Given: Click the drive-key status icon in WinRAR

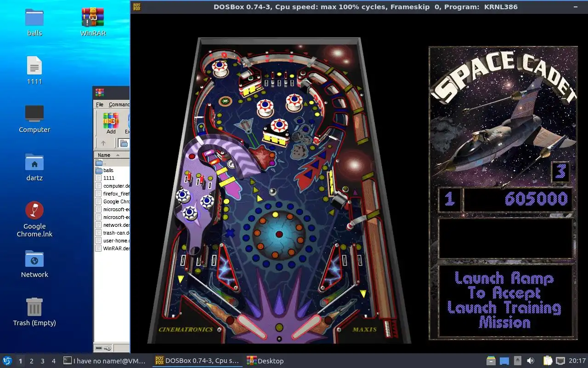Looking at the screenshot, I should (x=103, y=348).
